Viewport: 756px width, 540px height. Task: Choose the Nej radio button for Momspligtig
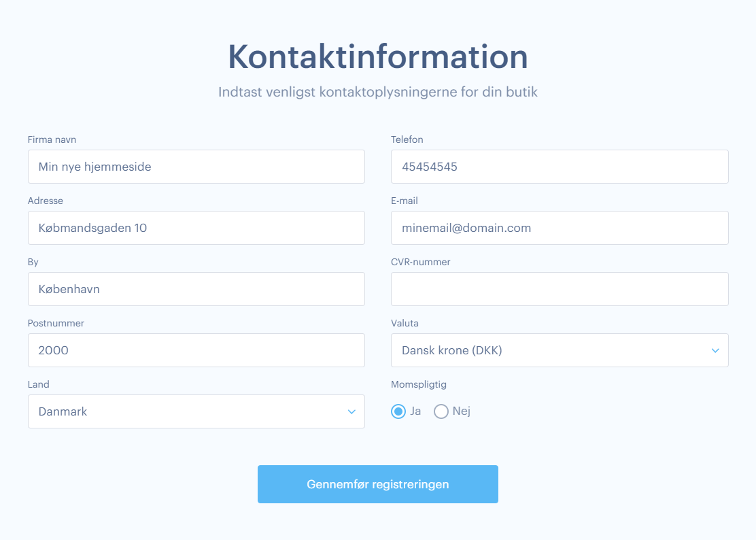pyautogui.click(x=441, y=411)
